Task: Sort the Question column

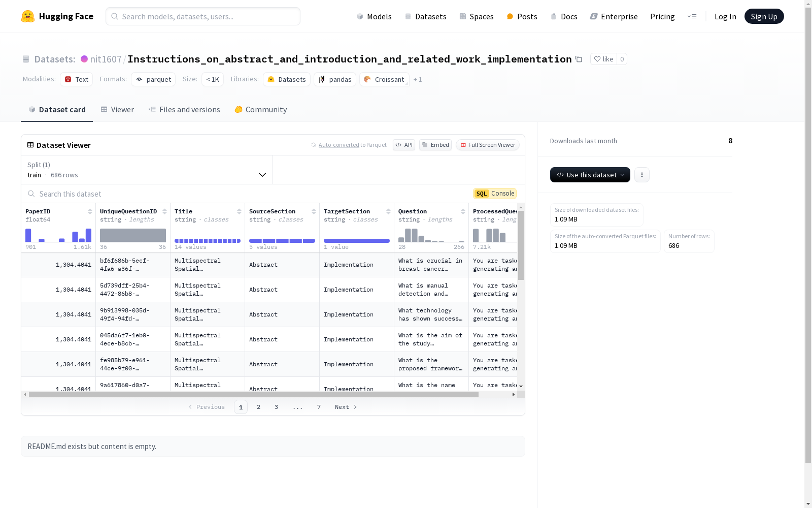Action: pos(463,211)
